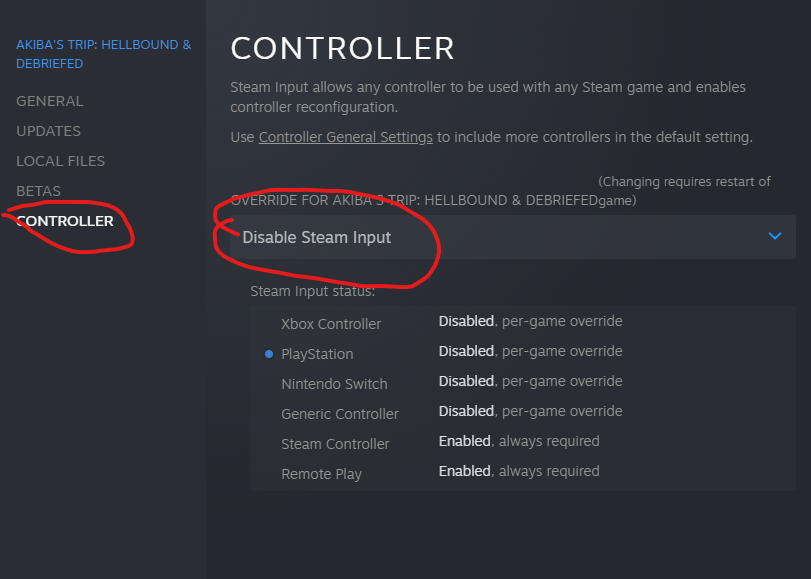Click the Steam Controller row label
Screen dimensions: 811x579
click(x=335, y=444)
